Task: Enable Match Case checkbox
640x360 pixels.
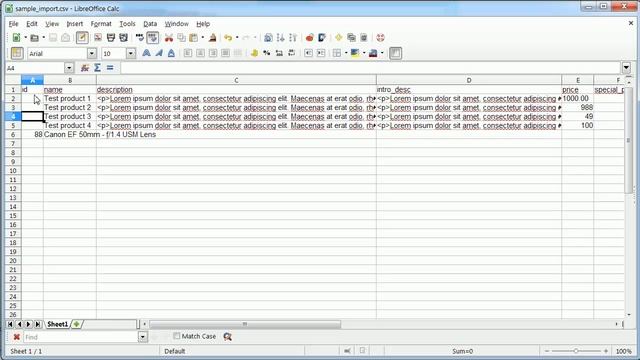Action: point(176,336)
